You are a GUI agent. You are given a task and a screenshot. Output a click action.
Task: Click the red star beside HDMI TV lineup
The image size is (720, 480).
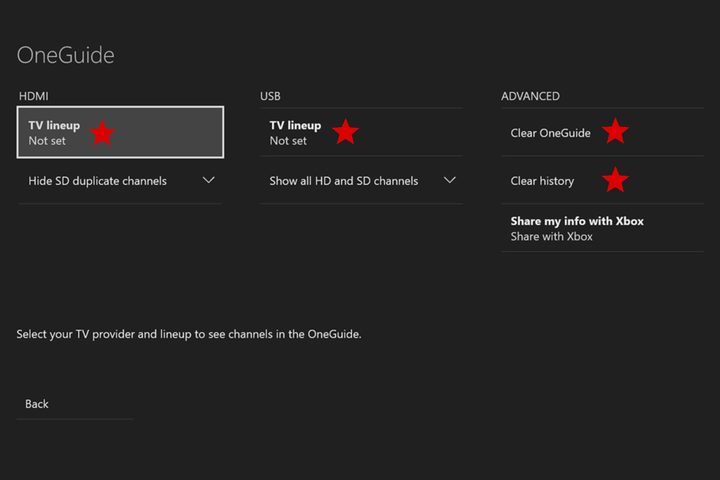click(102, 132)
